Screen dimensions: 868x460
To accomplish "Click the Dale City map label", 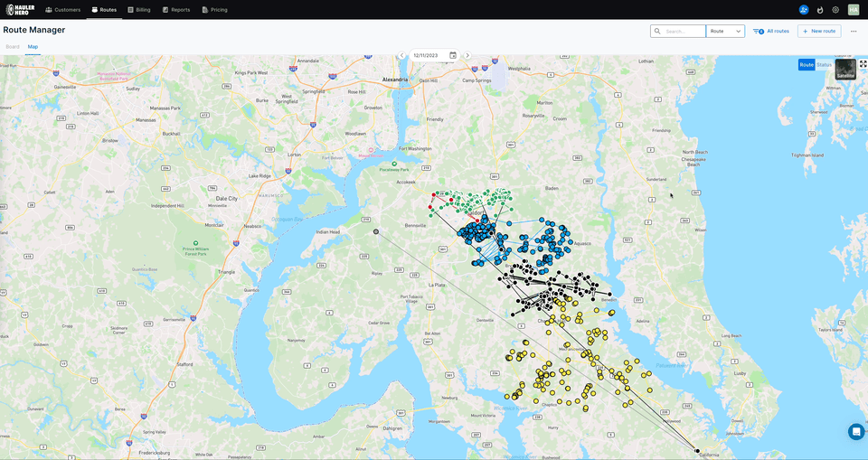I will 226,198.
